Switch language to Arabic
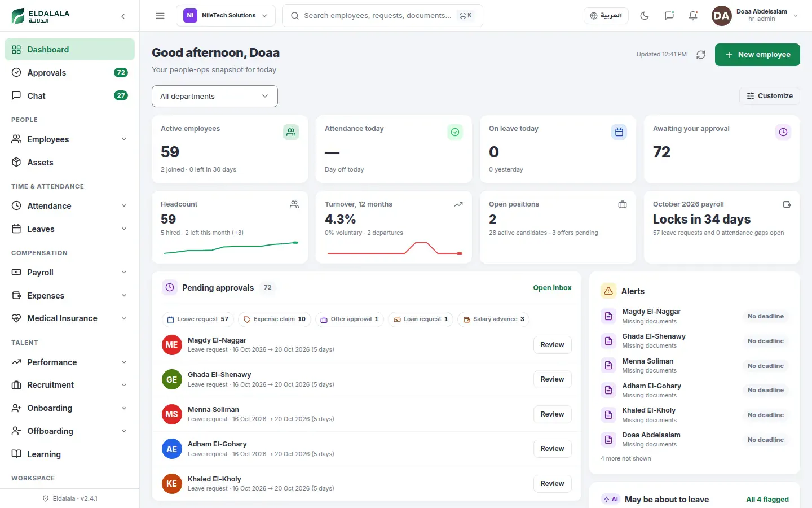 coord(606,16)
